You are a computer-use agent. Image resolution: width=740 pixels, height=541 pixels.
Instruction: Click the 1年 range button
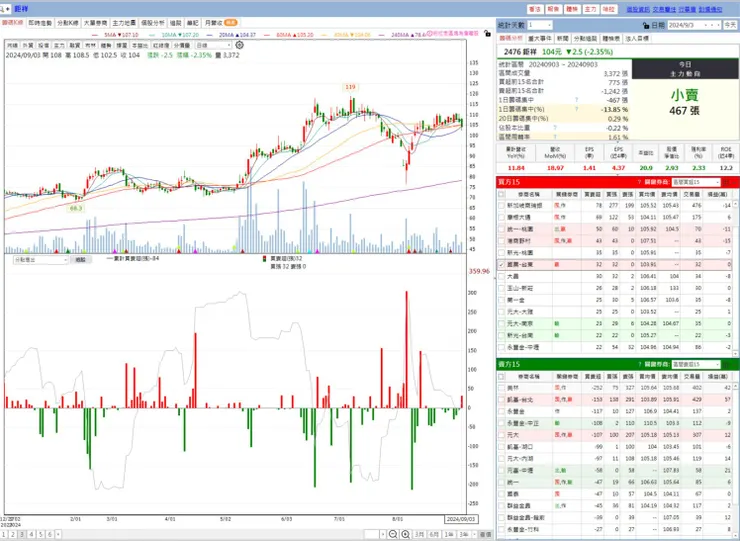click(x=449, y=534)
